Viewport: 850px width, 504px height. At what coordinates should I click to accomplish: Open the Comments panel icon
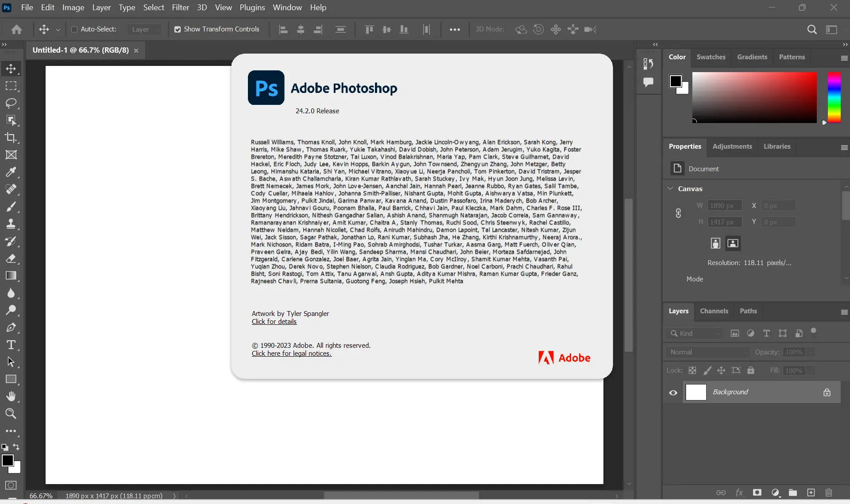[648, 82]
